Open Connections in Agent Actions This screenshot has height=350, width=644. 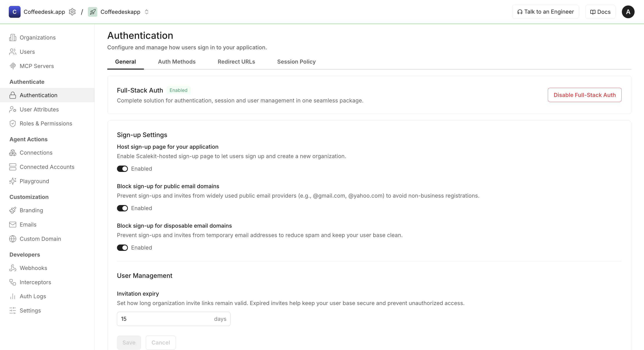36,153
